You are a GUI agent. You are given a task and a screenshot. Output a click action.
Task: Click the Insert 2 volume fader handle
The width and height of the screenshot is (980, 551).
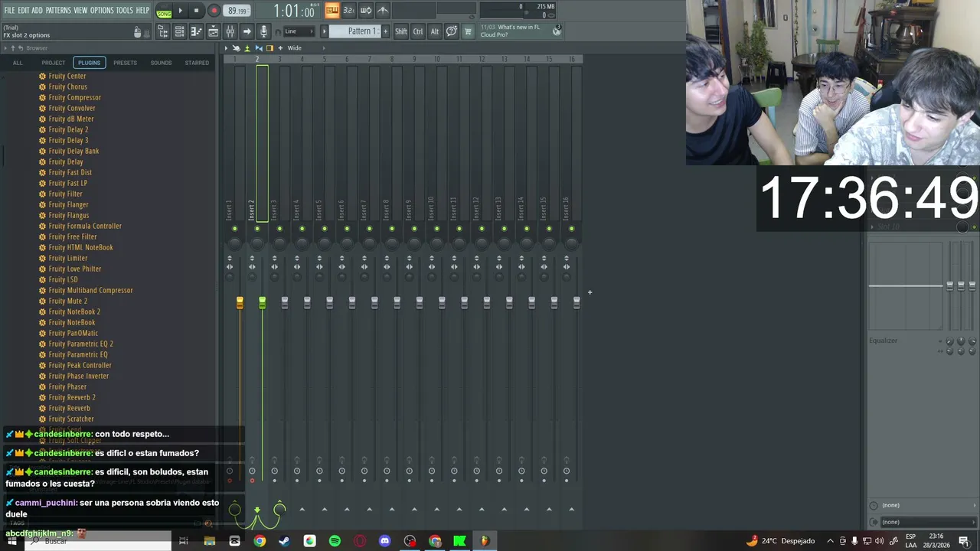(262, 303)
